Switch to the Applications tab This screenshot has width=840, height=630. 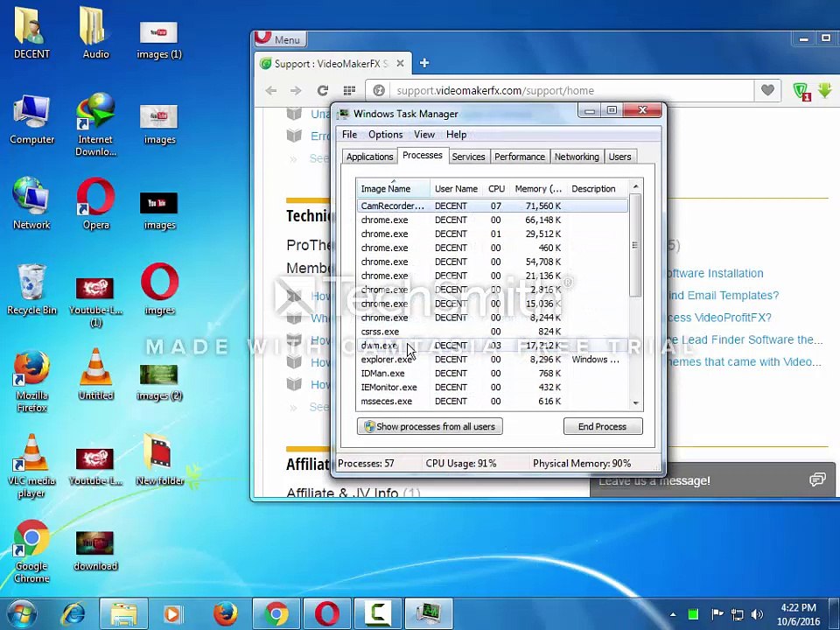(x=369, y=157)
